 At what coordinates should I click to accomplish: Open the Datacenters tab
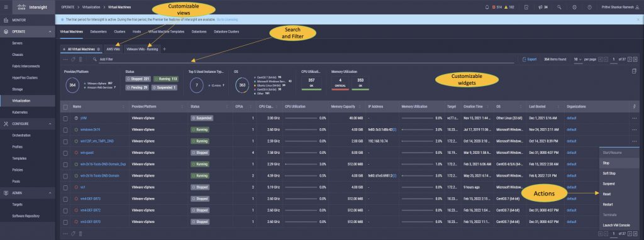pos(98,31)
